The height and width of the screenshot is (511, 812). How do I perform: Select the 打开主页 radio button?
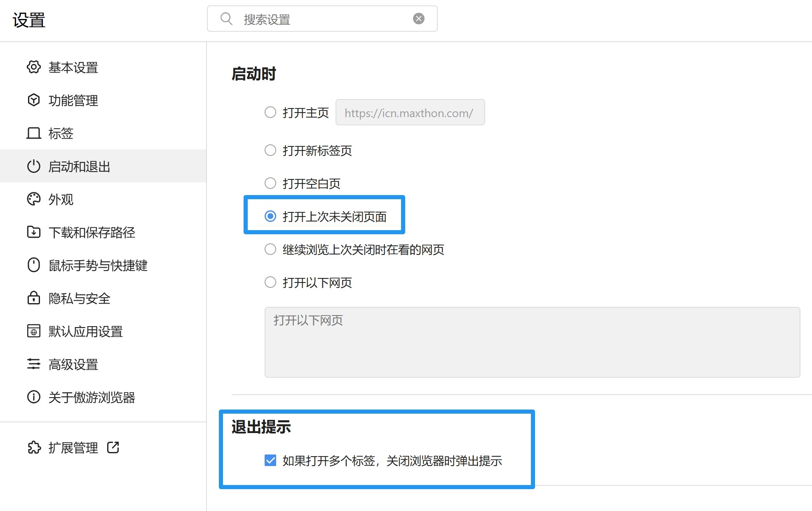(270, 112)
